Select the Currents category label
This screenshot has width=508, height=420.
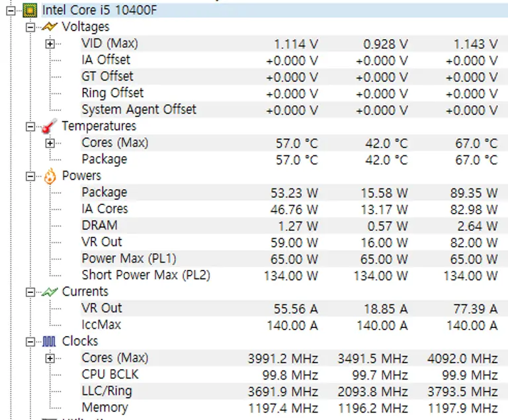tap(85, 292)
